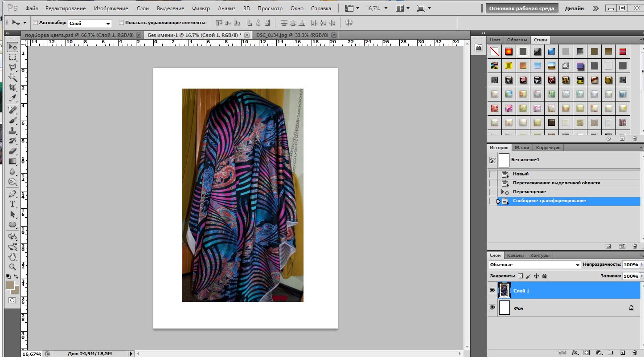The width and height of the screenshot is (644, 357).
Task: Open the Слой auto-select dropdown
Action: click(x=90, y=23)
